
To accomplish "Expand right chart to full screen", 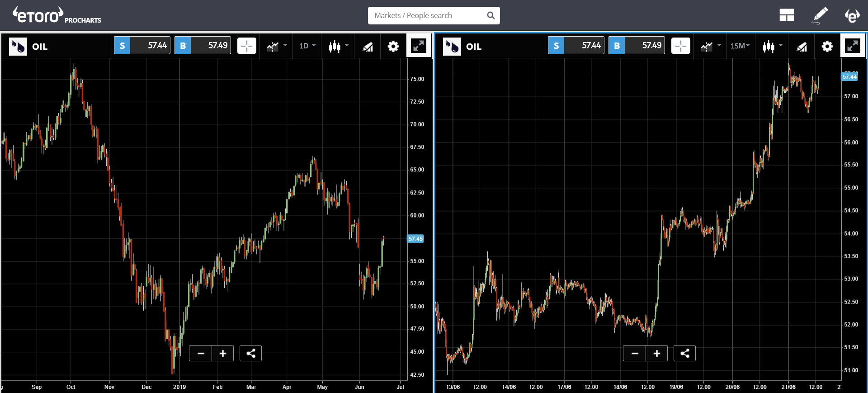I will (x=853, y=46).
